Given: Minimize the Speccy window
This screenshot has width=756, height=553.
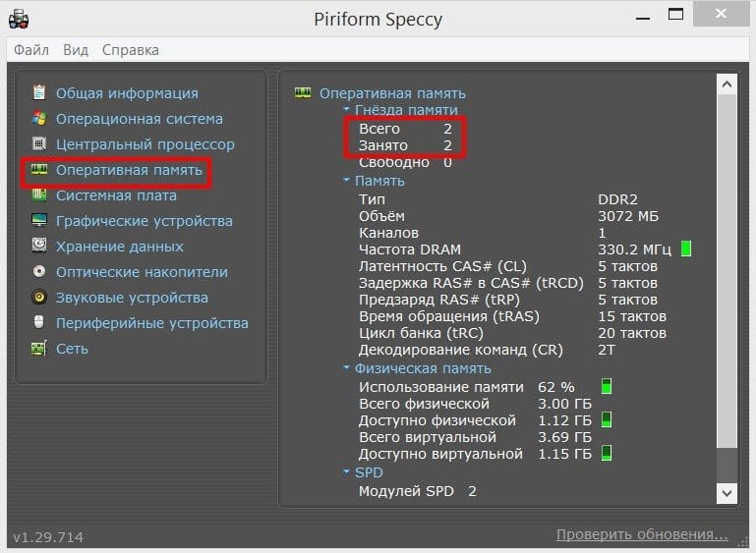Looking at the screenshot, I should [x=643, y=19].
